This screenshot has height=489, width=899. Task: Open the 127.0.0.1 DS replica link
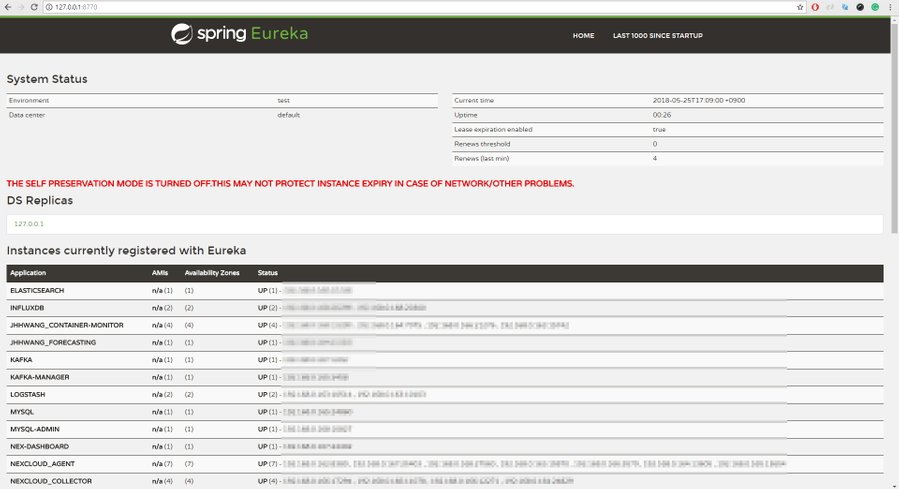(x=29, y=224)
